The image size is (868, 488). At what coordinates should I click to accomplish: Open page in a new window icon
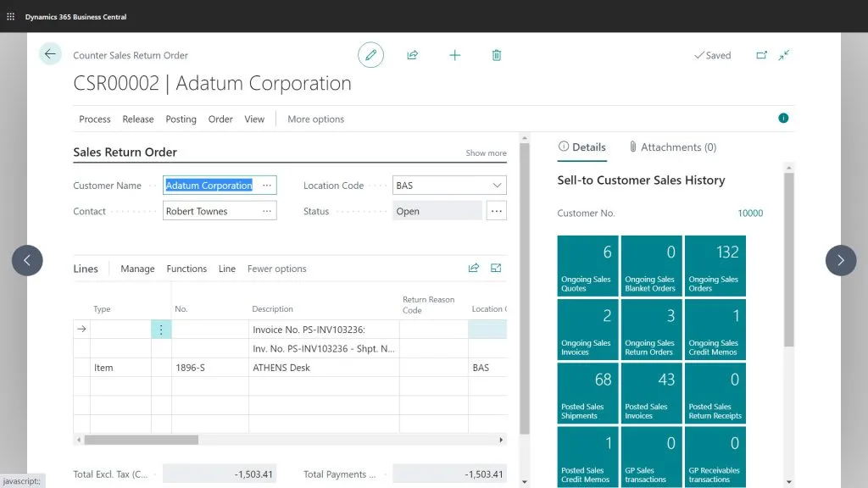[x=762, y=54]
